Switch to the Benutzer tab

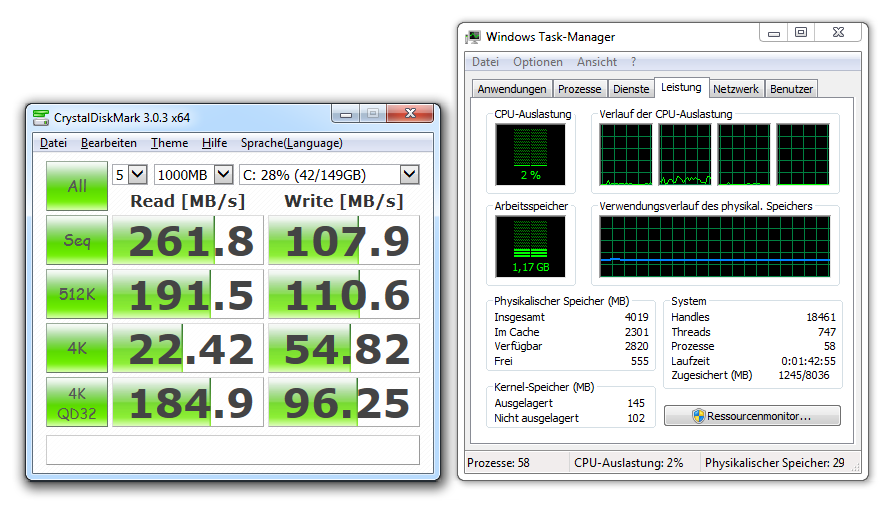791,89
